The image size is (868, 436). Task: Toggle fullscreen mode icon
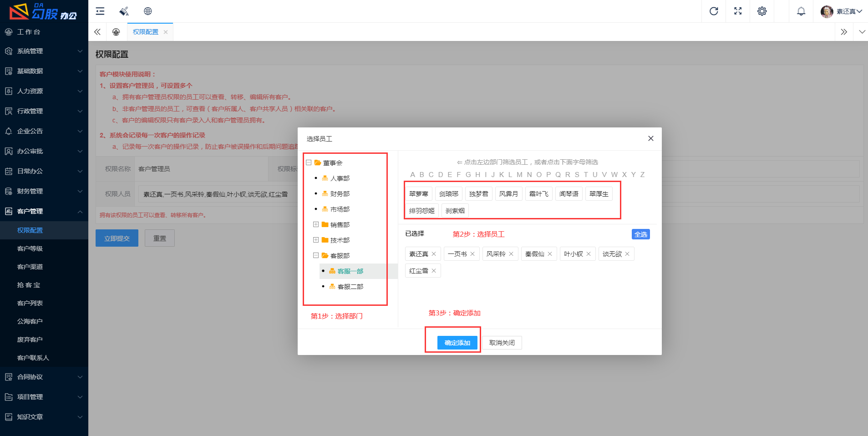[x=738, y=11]
